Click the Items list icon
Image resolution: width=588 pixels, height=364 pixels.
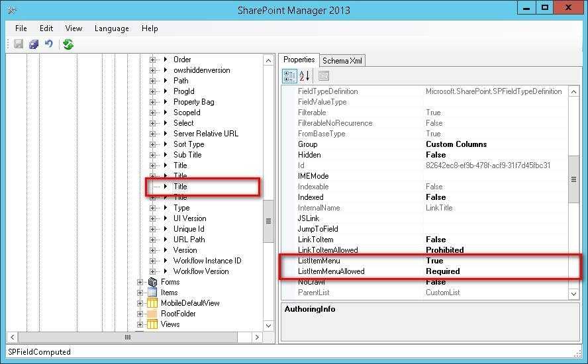click(x=152, y=293)
